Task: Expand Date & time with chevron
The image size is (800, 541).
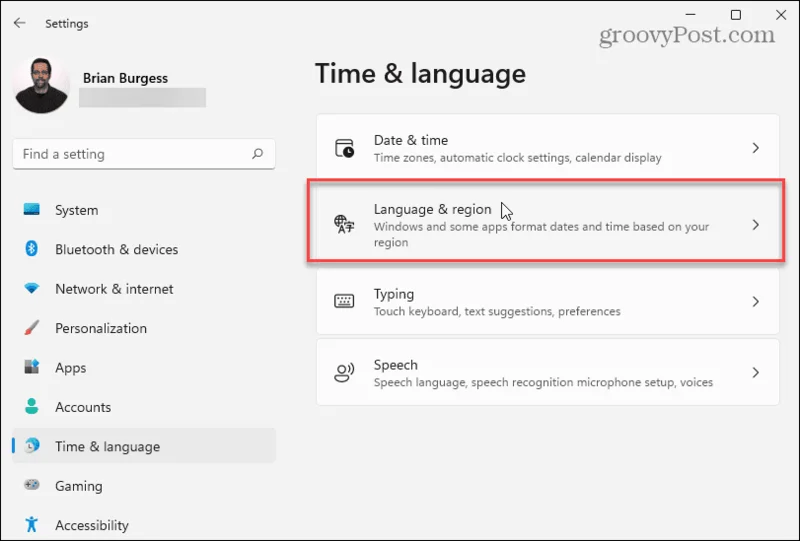Action: point(756,148)
